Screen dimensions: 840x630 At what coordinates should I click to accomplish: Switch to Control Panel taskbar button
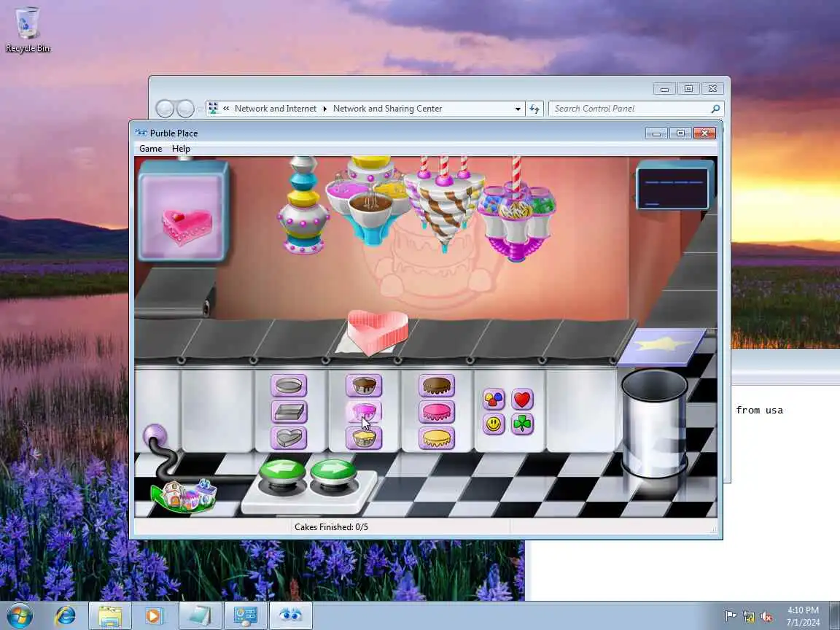[x=245, y=615]
